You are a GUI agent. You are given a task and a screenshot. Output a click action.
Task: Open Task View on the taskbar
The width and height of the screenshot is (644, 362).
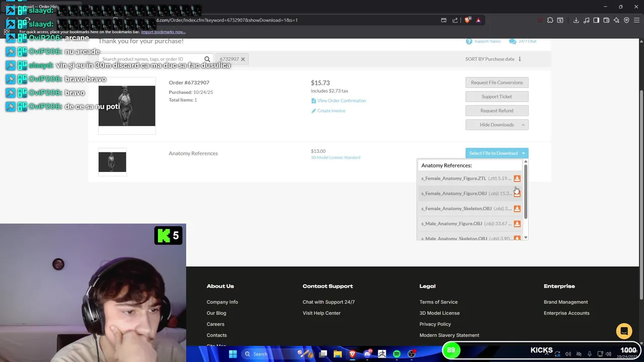click(x=323, y=354)
